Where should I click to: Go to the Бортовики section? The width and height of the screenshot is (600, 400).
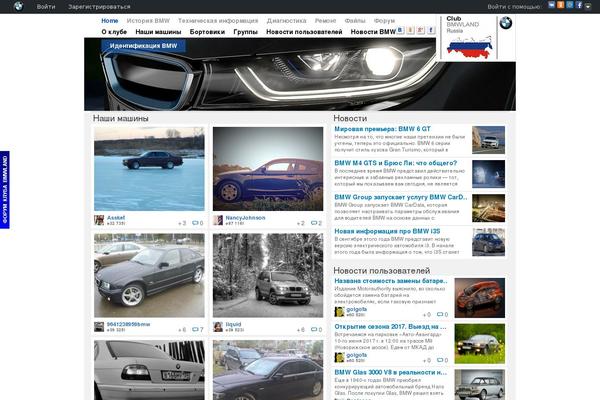207,32
